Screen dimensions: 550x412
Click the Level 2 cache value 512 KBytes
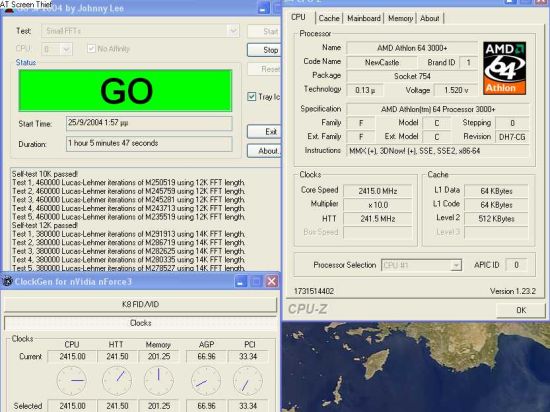496,219
